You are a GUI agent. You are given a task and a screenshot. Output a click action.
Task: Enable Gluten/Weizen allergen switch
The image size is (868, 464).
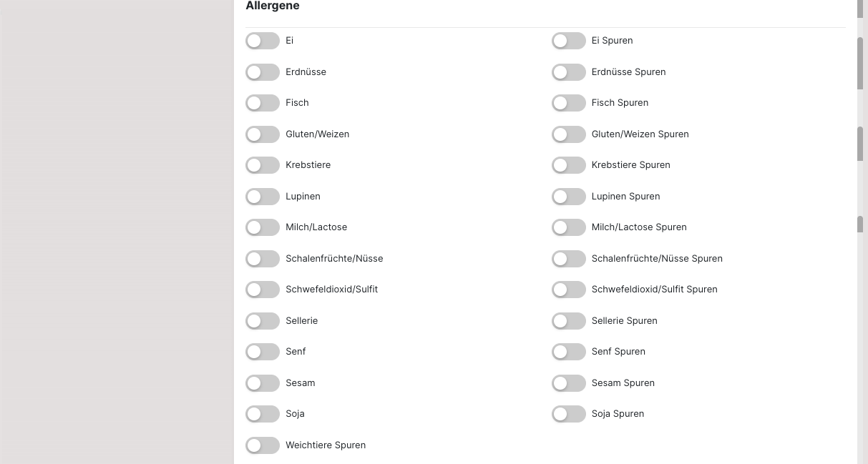(x=263, y=134)
